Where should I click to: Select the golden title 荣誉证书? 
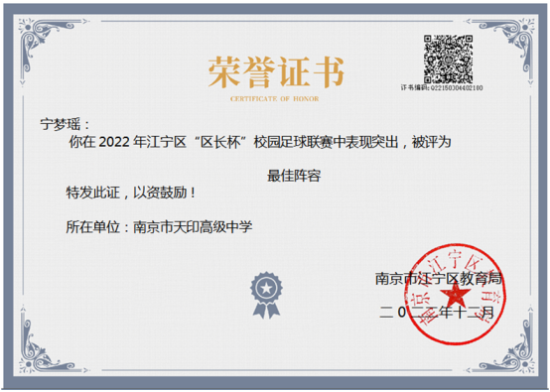(x=276, y=71)
